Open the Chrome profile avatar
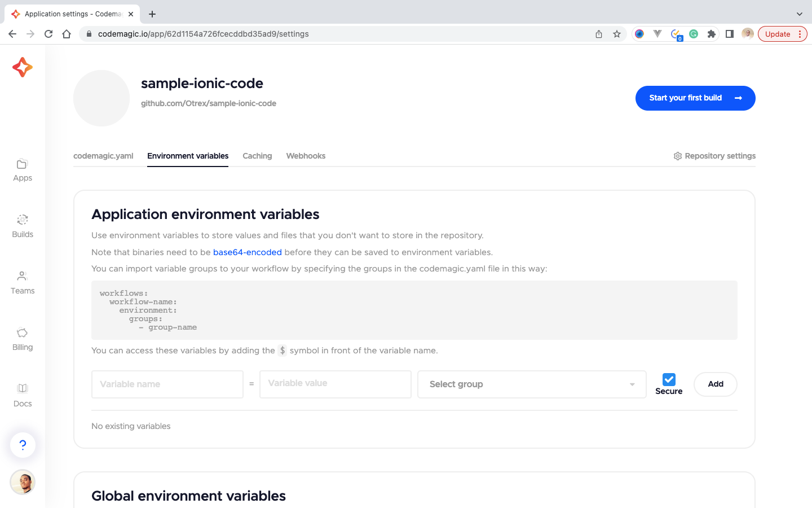812x508 pixels. (x=748, y=34)
